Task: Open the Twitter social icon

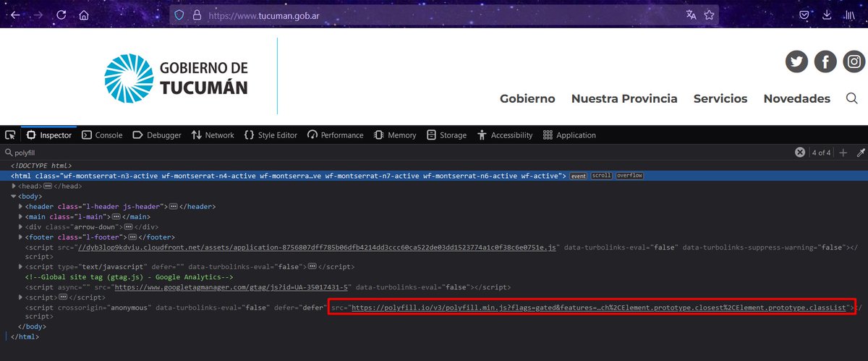Action: click(x=796, y=62)
